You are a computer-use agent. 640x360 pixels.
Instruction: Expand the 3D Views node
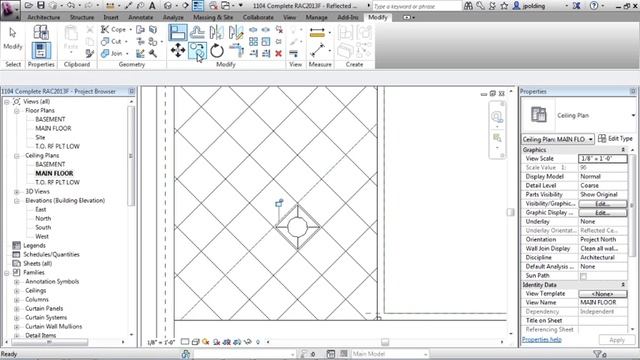(17, 191)
